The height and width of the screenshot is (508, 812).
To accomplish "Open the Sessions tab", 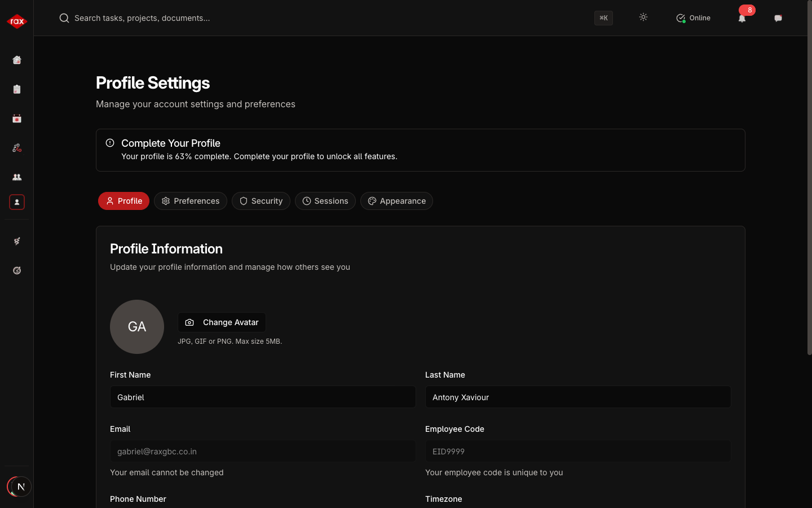I will pos(325,201).
